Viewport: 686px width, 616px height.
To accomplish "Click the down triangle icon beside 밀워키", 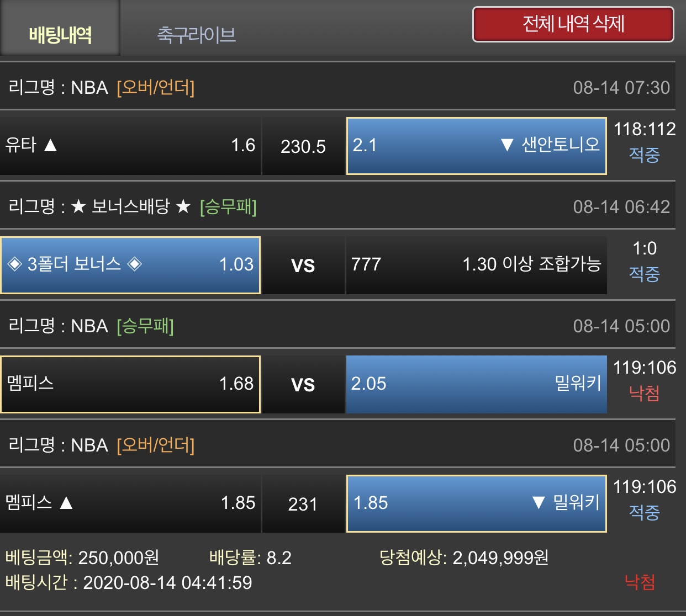I will click(539, 503).
